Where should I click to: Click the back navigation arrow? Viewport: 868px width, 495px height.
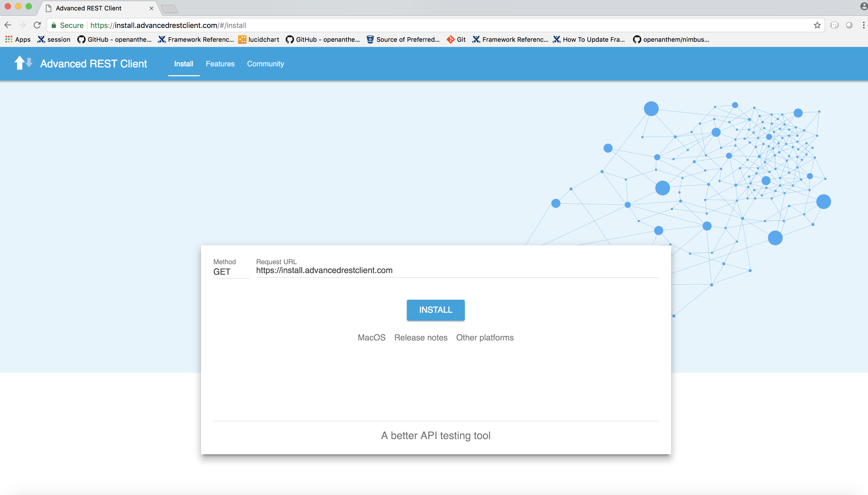pyautogui.click(x=8, y=25)
